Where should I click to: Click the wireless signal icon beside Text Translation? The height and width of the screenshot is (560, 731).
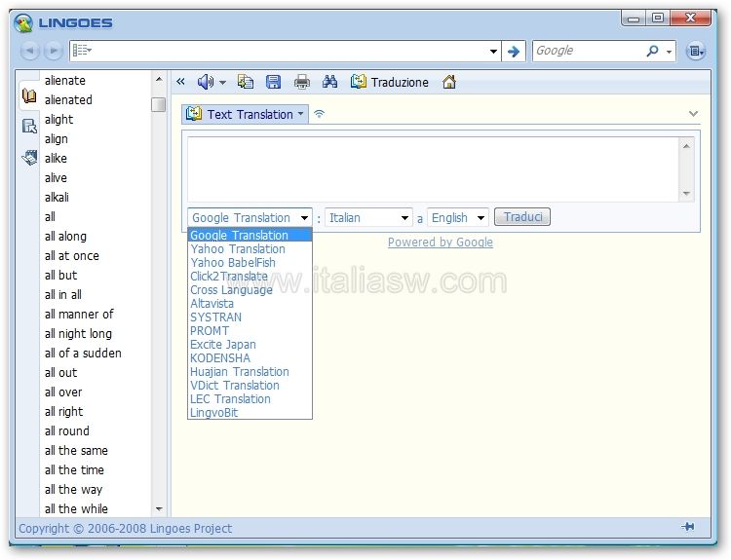320,114
